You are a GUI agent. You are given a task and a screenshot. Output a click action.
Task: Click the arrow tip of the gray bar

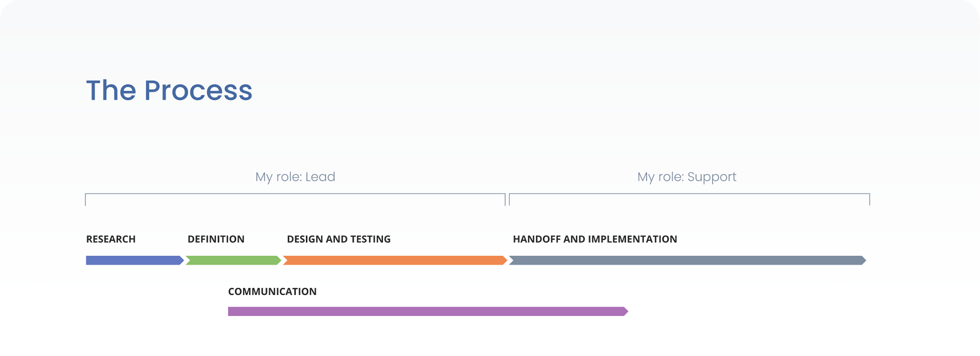coord(864,261)
